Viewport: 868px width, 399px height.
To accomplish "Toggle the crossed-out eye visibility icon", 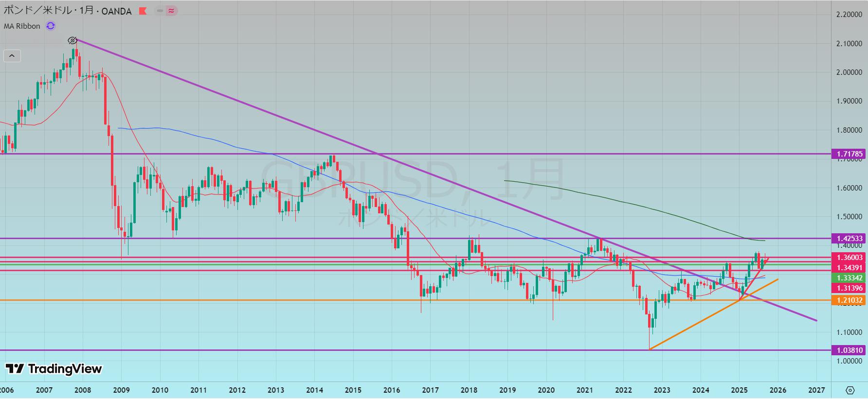I will coord(72,40).
